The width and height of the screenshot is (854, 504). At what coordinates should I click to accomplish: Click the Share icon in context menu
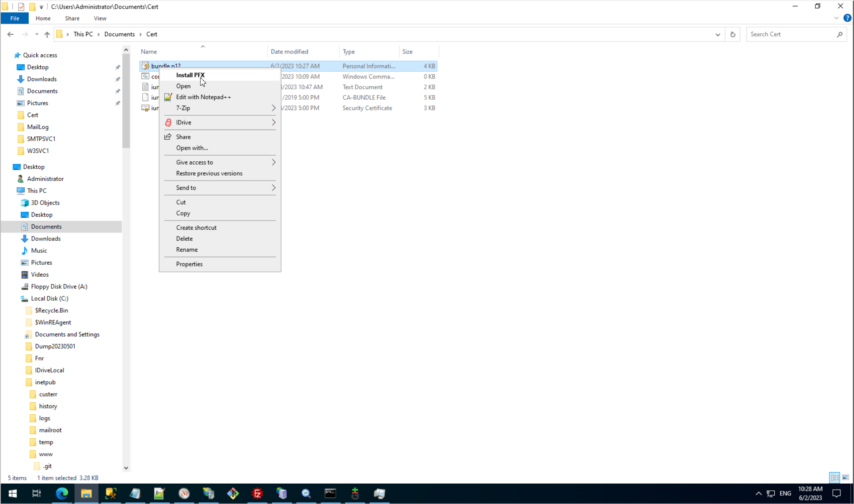[x=168, y=137]
